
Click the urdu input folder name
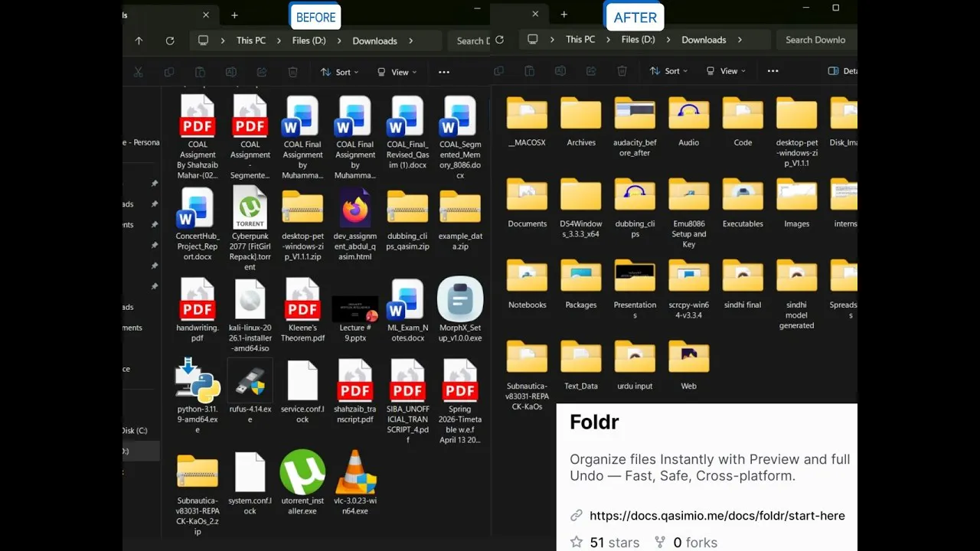[635, 386]
